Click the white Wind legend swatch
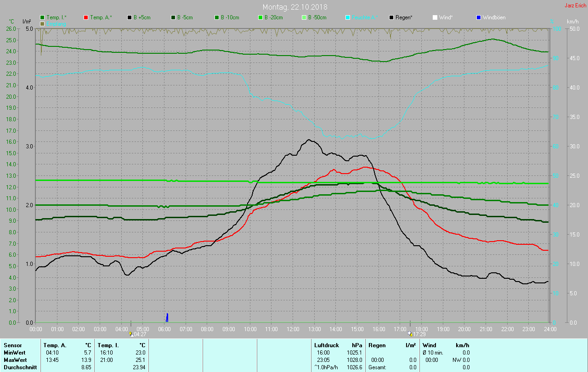Viewport: 588px width, 372px height. [435, 17]
